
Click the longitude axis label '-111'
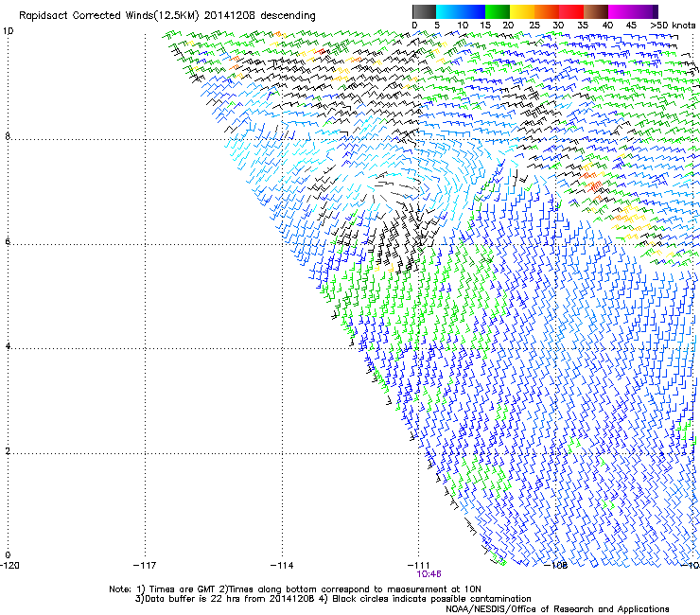[x=419, y=566]
